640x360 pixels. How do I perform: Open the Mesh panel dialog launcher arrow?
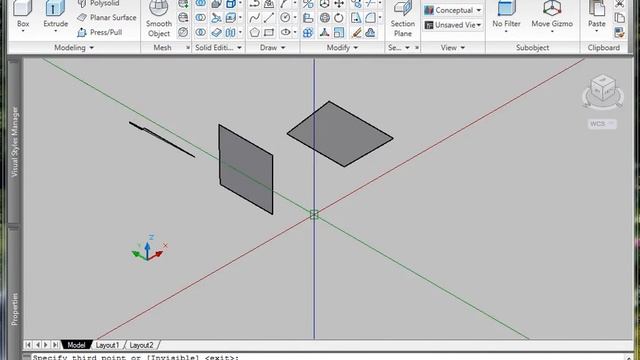coord(188,48)
